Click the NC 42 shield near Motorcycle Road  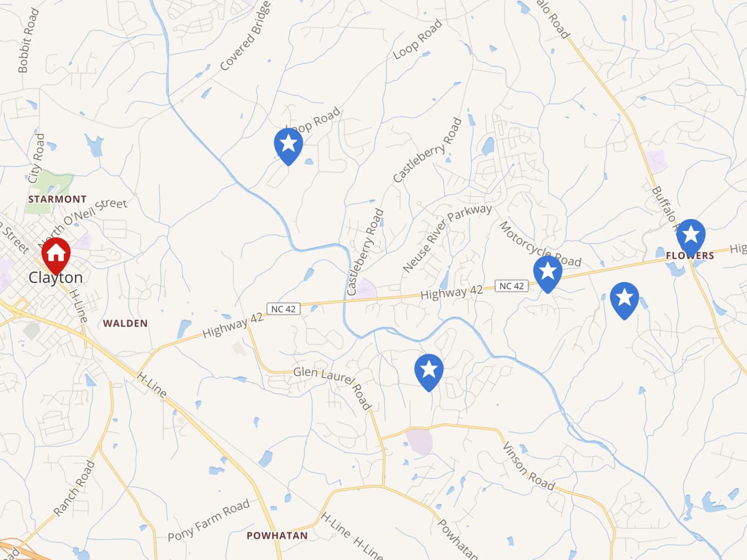(x=512, y=286)
